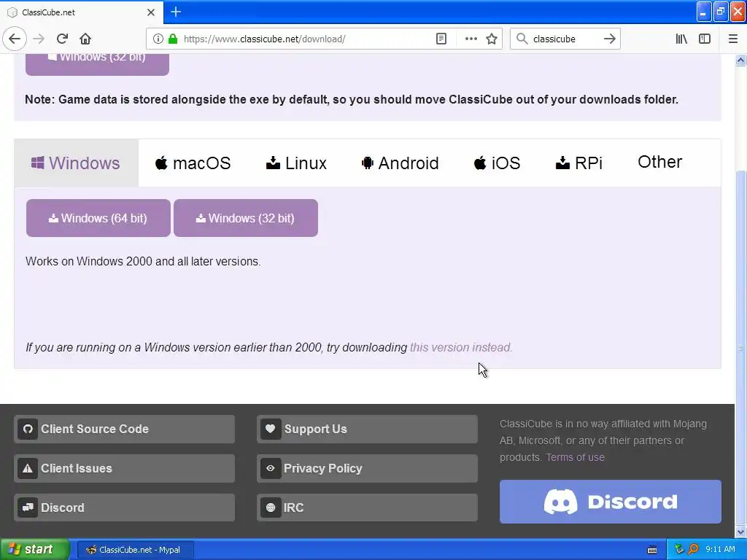The image size is (747, 560).
Task: Click partially visible top Windows (32 bit) button
Action: (x=97, y=64)
